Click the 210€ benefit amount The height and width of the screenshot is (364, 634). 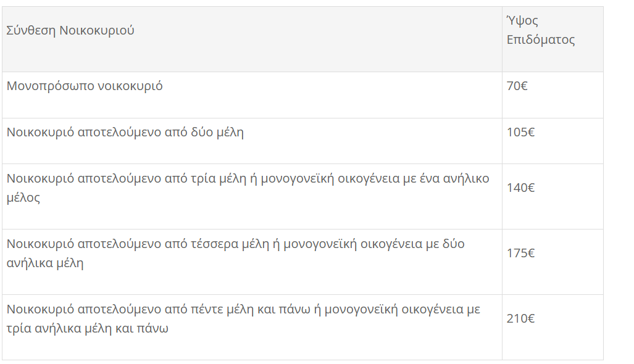pos(520,318)
